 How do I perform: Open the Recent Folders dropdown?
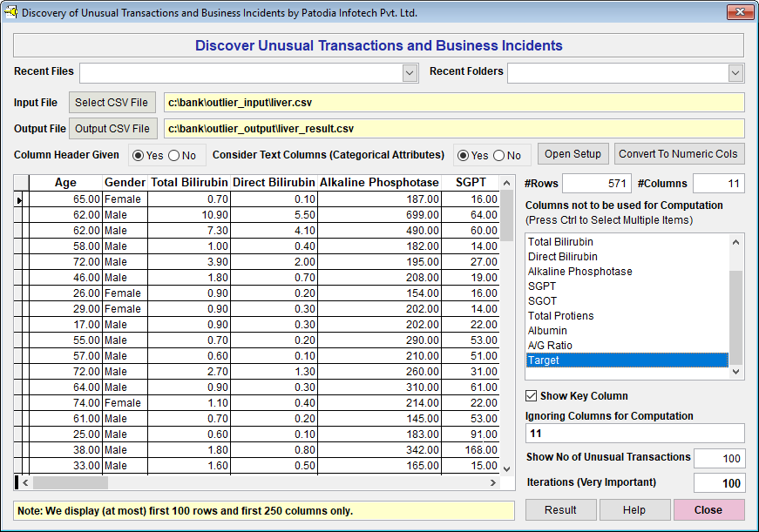click(x=735, y=73)
